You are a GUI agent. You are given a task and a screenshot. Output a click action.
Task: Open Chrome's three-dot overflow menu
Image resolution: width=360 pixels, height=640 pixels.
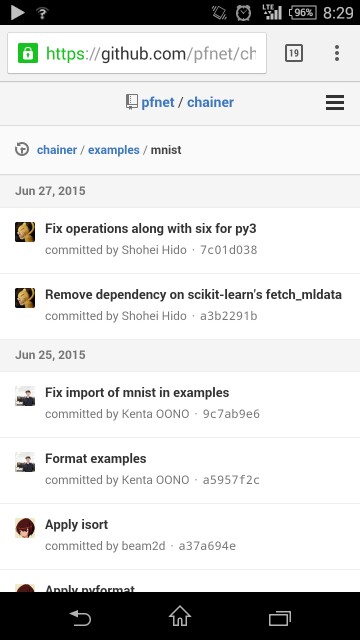coord(337,53)
